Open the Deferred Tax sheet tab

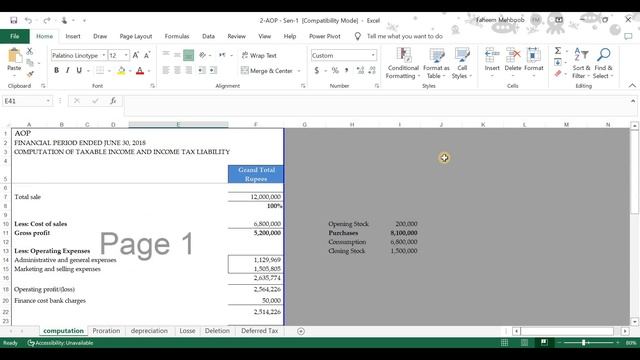pos(259,331)
